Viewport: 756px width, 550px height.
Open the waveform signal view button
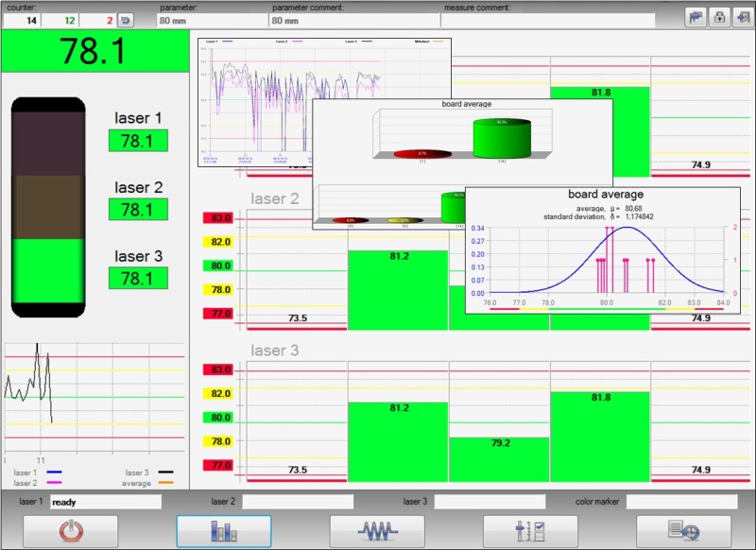click(377, 531)
